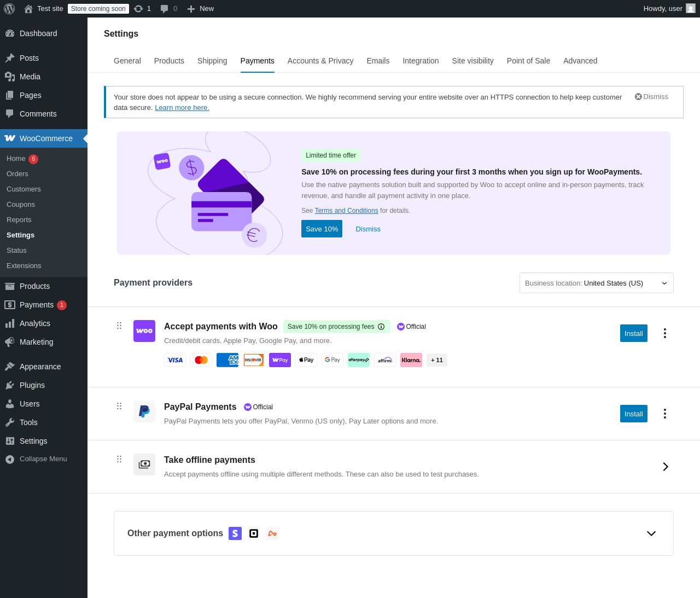Screen dimensions: 700x598
Task: Click the purple Woo provider logo
Action: coord(144,331)
